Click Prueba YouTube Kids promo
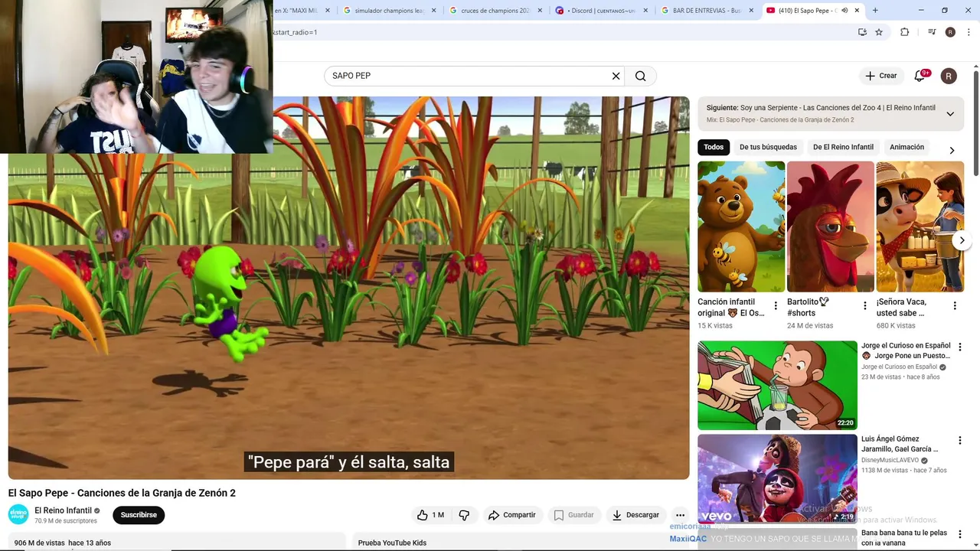Screen dimensions: 980x551 pyautogui.click(x=392, y=543)
